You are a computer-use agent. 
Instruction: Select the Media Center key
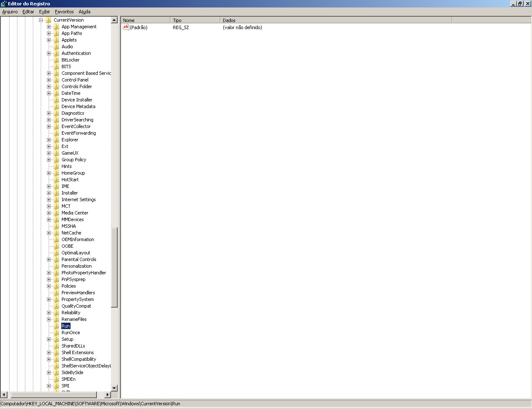point(75,213)
